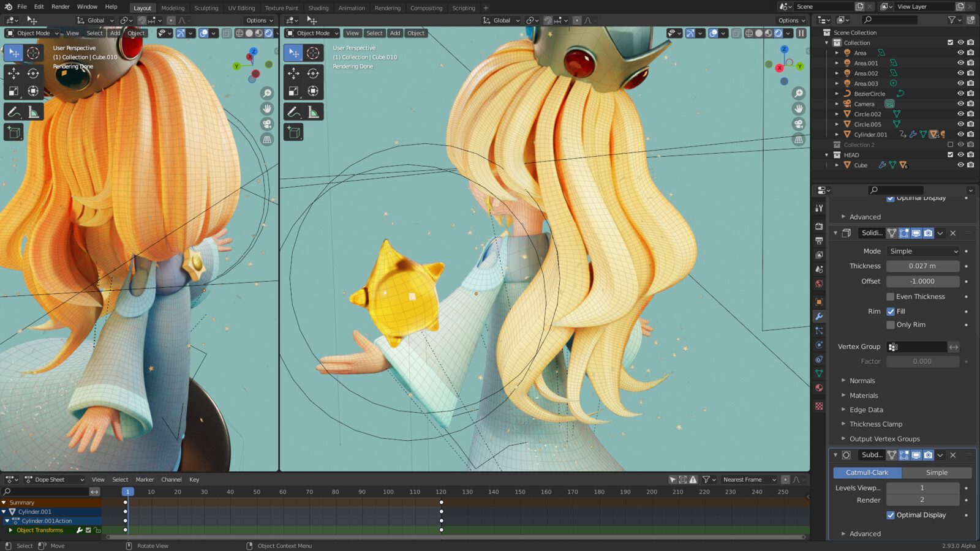This screenshot has height=551, width=980.
Task: Click the Vertex Group input field
Action: click(917, 347)
